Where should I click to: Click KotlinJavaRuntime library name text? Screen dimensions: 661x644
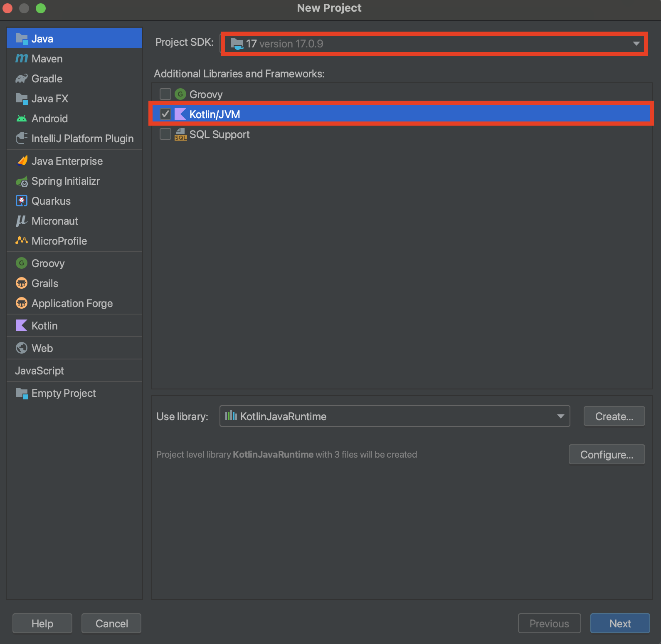[x=283, y=416]
